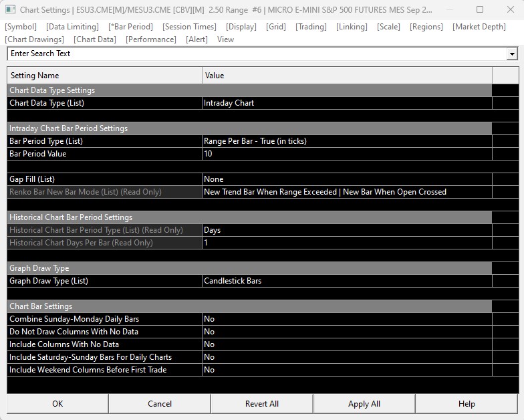Open the search text dropdown arrow
The image size is (524, 420).
tap(512, 54)
